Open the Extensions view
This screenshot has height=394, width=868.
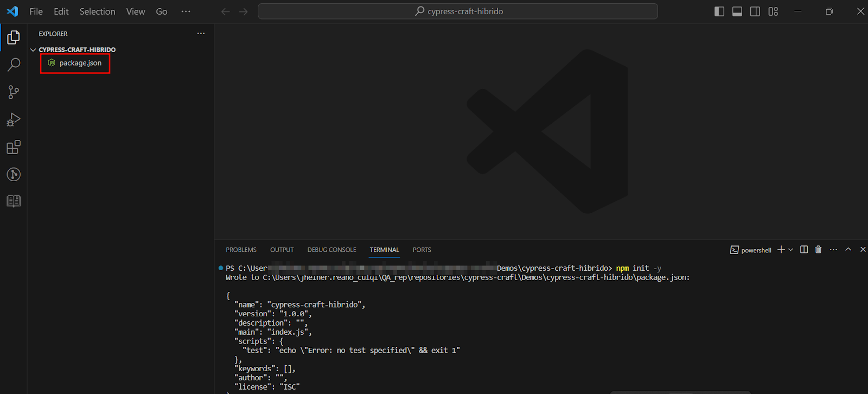coord(14,147)
